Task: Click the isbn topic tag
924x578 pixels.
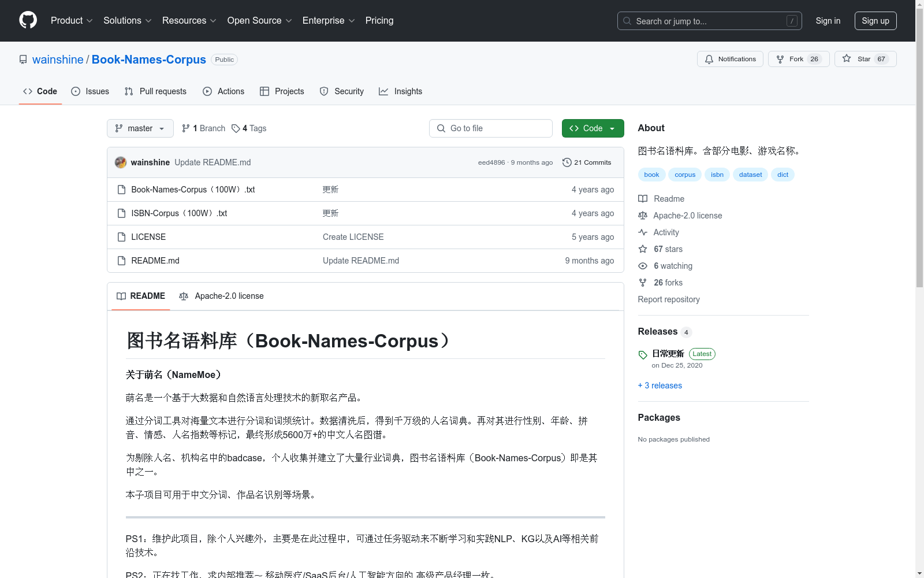Action: (x=717, y=175)
